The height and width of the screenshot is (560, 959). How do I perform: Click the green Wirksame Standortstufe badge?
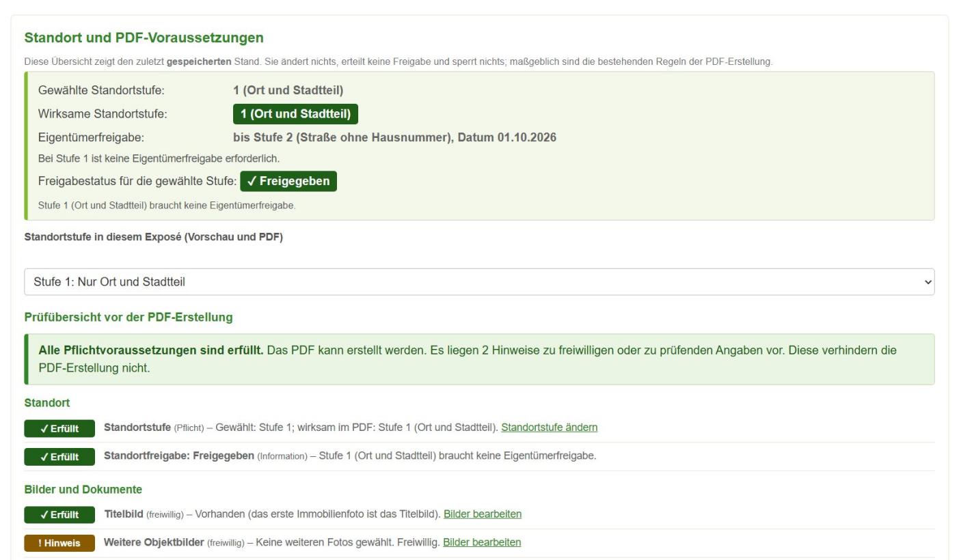[x=295, y=113]
